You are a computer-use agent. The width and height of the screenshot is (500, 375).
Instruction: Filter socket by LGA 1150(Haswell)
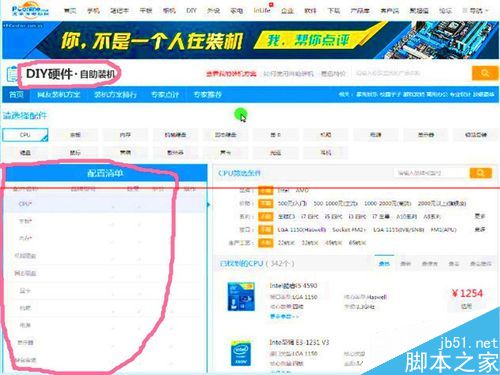click(302, 230)
